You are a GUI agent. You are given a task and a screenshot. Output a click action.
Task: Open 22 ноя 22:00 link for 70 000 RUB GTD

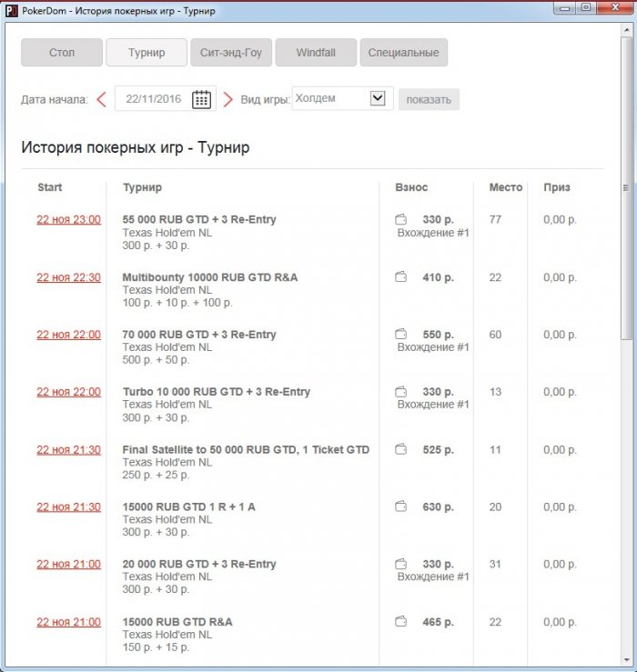[68, 335]
